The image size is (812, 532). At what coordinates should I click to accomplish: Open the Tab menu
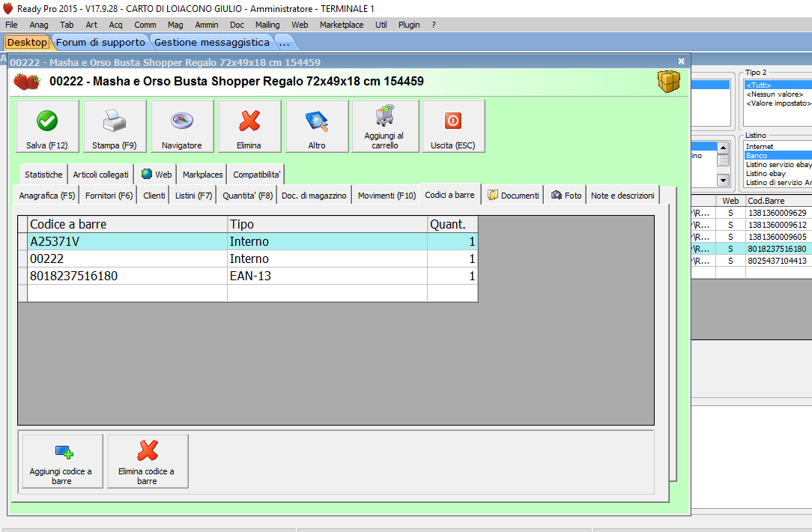coord(67,24)
